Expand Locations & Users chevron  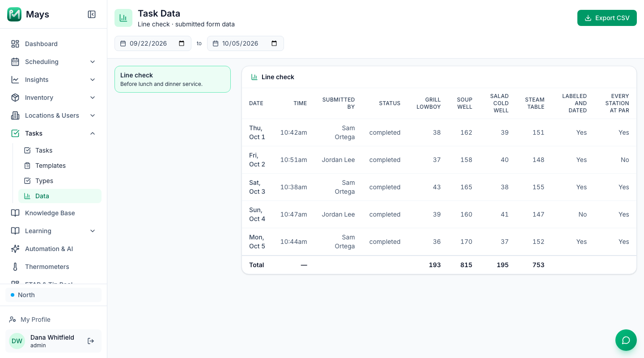[x=93, y=115]
